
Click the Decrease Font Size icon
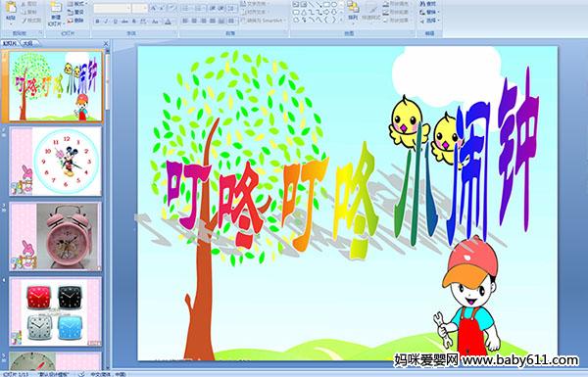162,8
